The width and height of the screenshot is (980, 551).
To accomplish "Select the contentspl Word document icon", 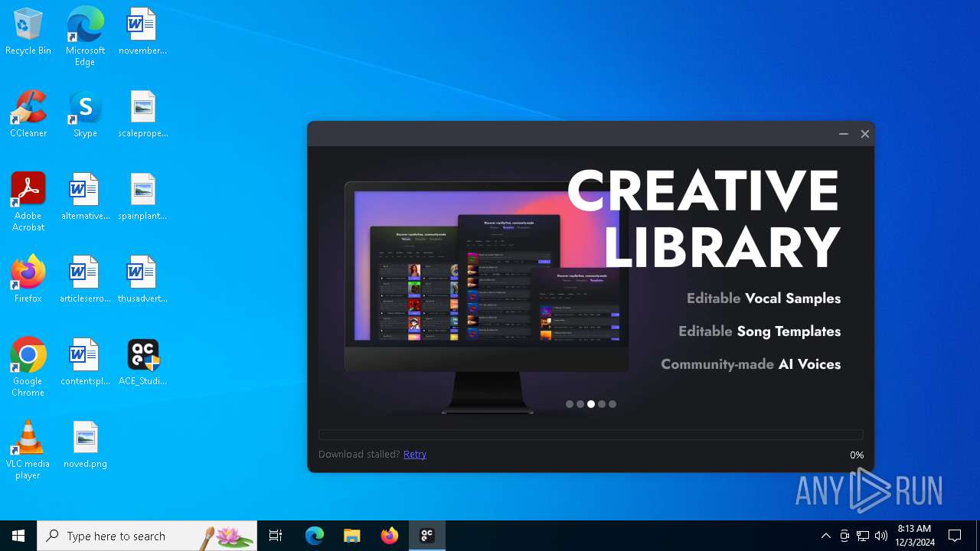I will 85,363.
